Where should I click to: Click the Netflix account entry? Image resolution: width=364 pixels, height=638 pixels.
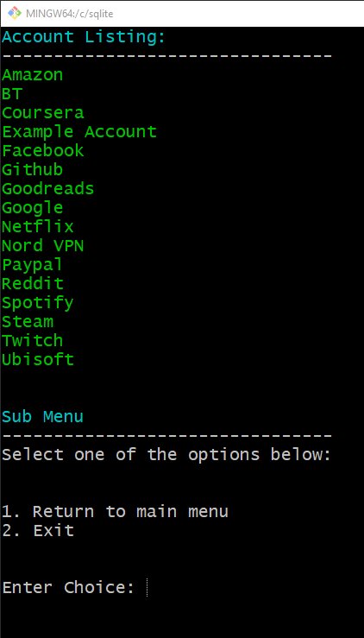pos(38,227)
